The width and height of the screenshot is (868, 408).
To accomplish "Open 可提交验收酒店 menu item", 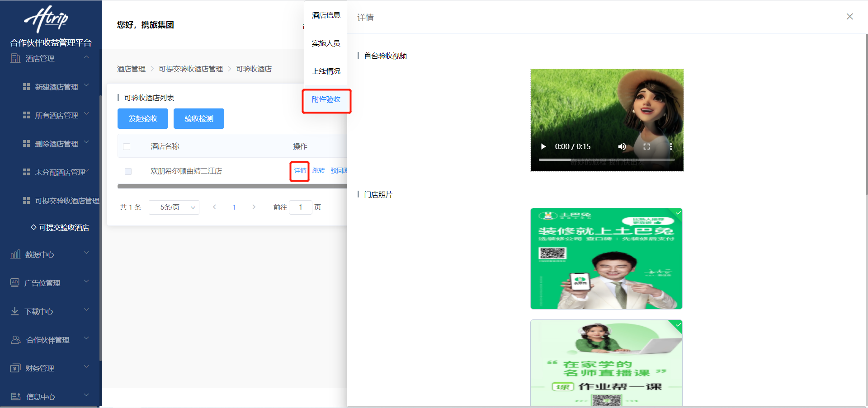I will [64, 227].
